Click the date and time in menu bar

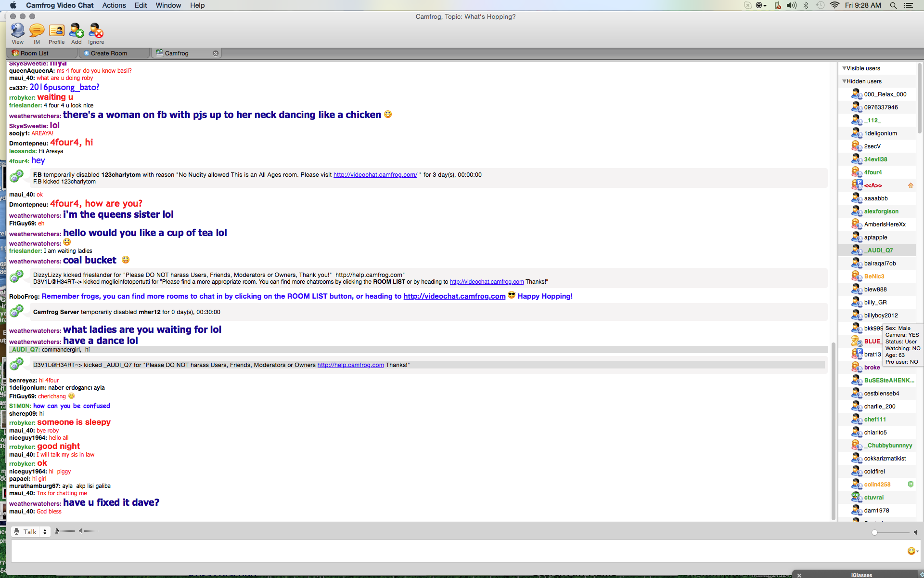click(x=863, y=5)
